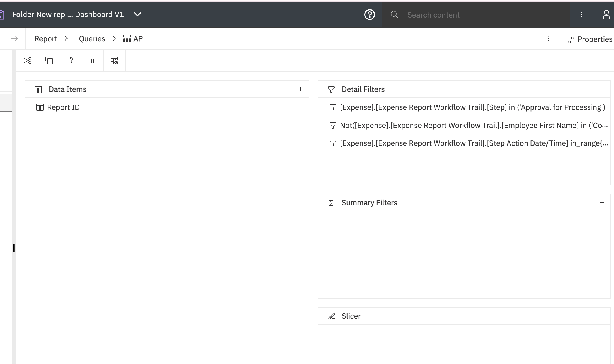This screenshot has width=614, height=364.
Task: Click the search magnifier icon
Action: (x=395, y=15)
